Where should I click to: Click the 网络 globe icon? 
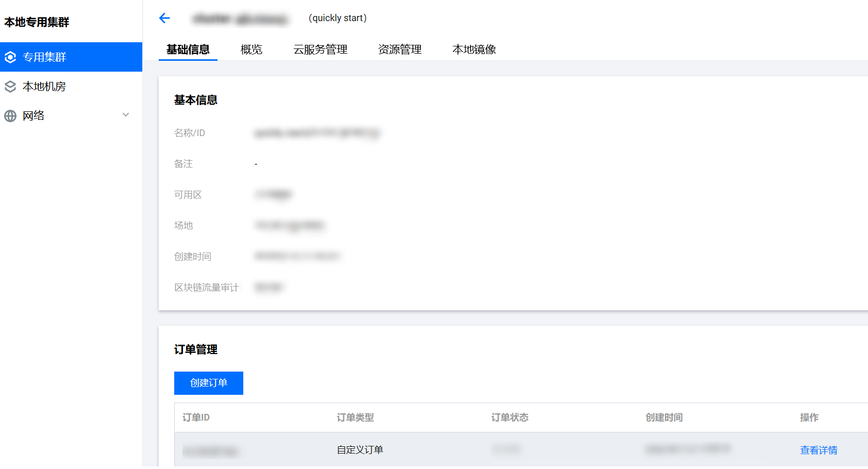coord(10,116)
